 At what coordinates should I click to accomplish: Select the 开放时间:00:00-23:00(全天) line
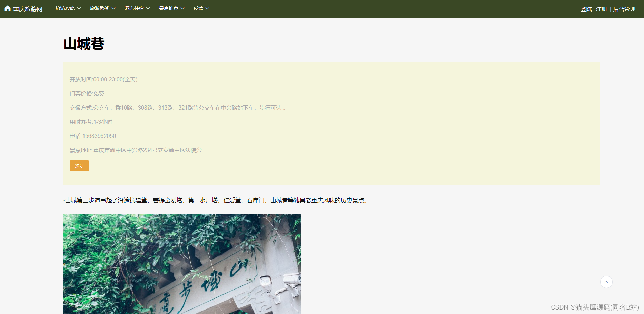click(x=103, y=80)
